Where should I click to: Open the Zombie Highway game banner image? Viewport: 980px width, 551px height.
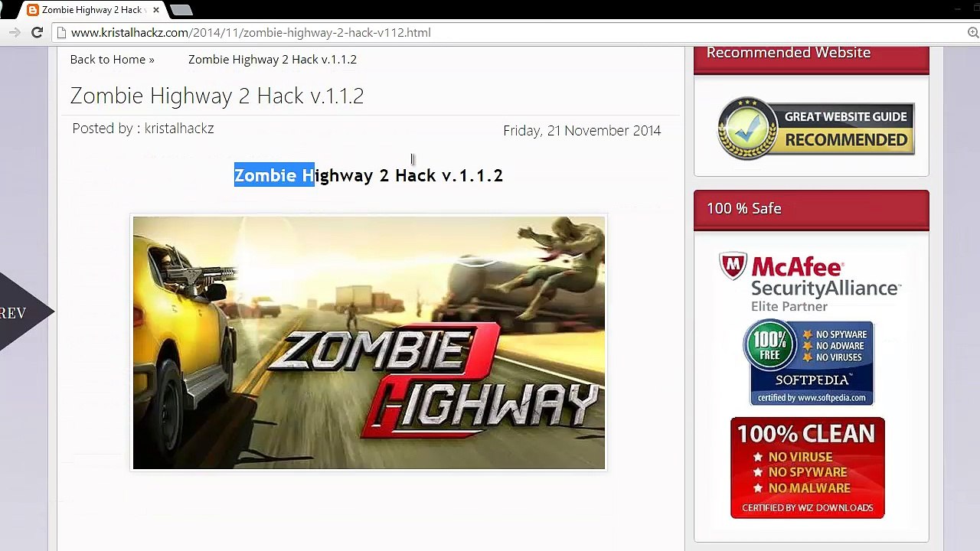point(369,343)
